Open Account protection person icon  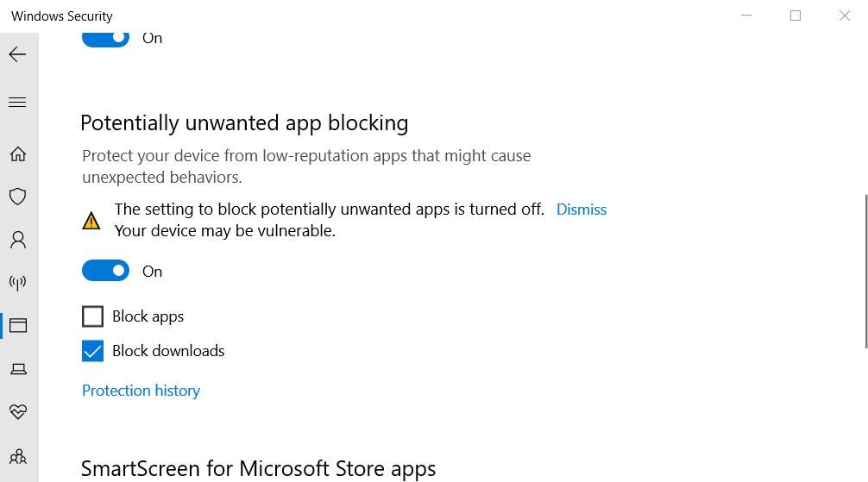pos(17,239)
